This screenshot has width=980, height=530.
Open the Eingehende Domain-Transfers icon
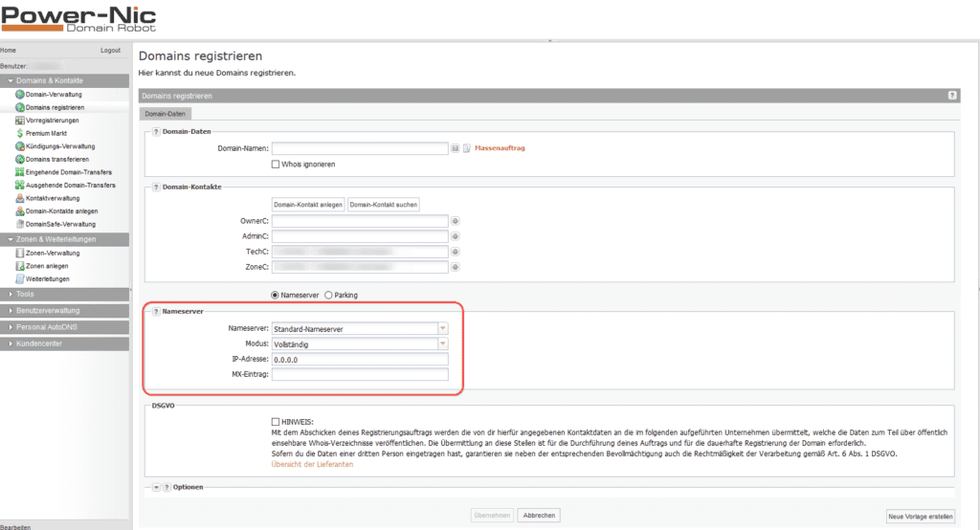(x=20, y=172)
